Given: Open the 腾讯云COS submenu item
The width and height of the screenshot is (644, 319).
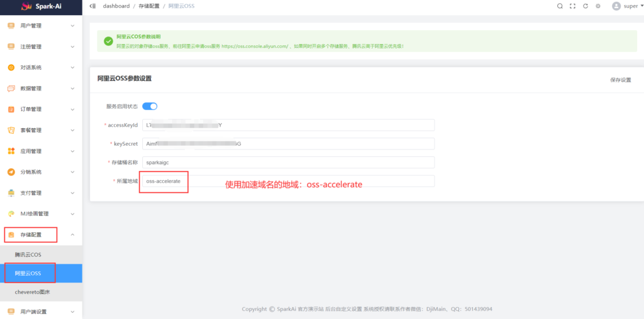Looking at the screenshot, I should (28, 255).
